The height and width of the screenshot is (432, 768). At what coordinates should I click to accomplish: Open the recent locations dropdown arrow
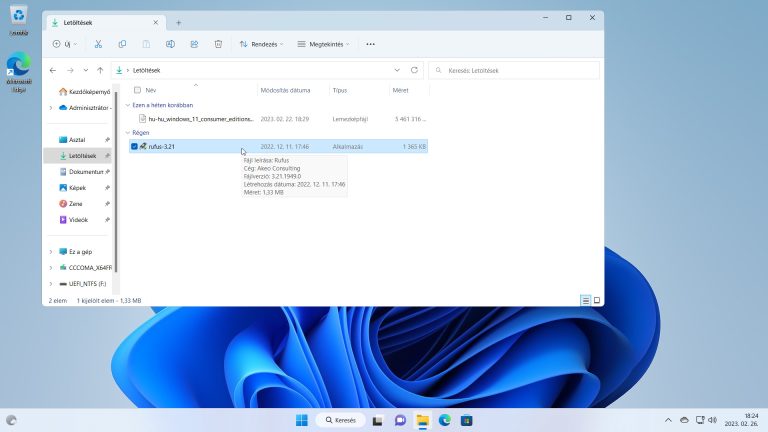[85, 71]
